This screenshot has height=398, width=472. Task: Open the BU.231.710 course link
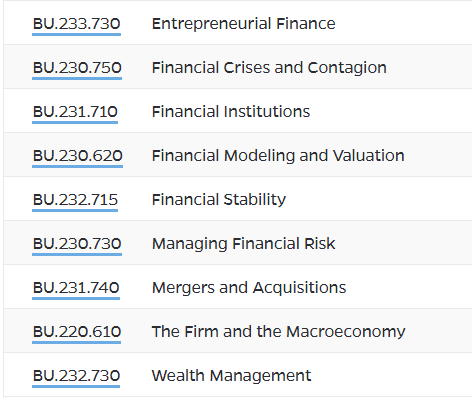[75, 112]
